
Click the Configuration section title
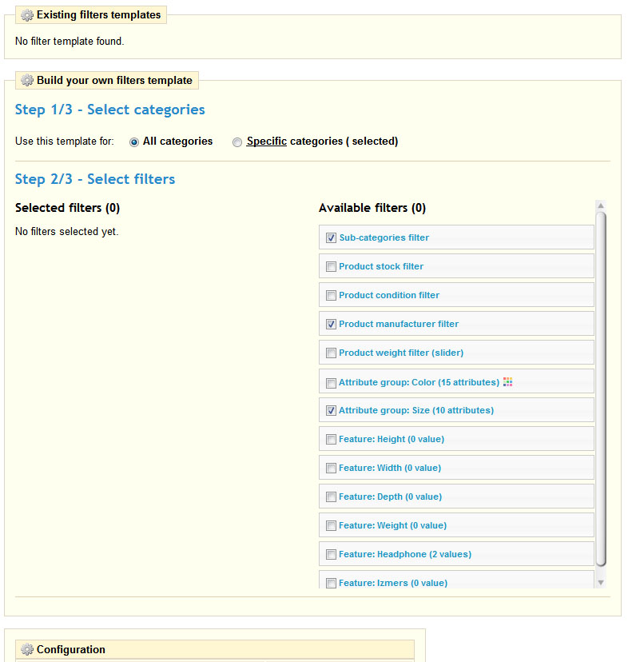[x=71, y=649]
